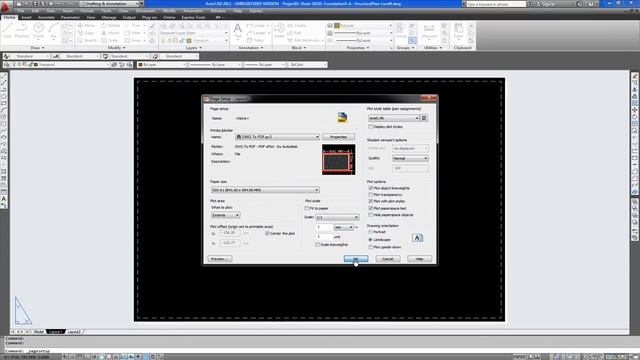The width and height of the screenshot is (640, 360).
Task: Click the Insert block icon
Action: pos(279,31)
